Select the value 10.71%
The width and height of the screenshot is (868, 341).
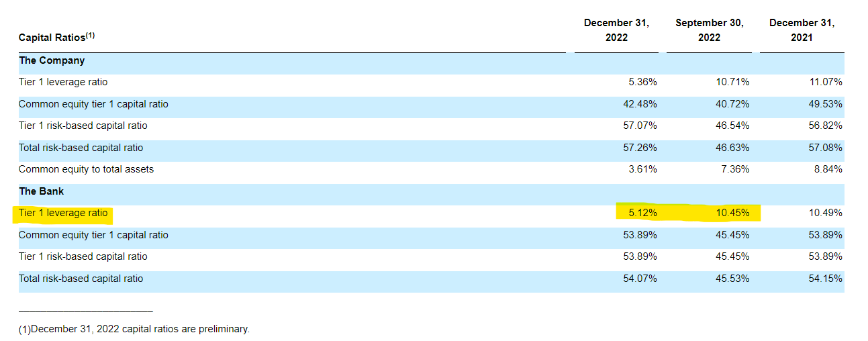click(732, 82)
